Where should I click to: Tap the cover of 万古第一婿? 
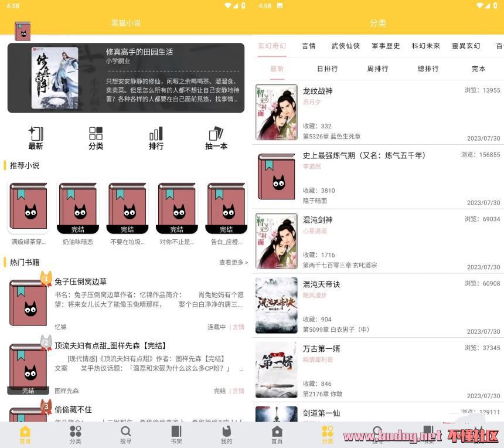[277, 369]
